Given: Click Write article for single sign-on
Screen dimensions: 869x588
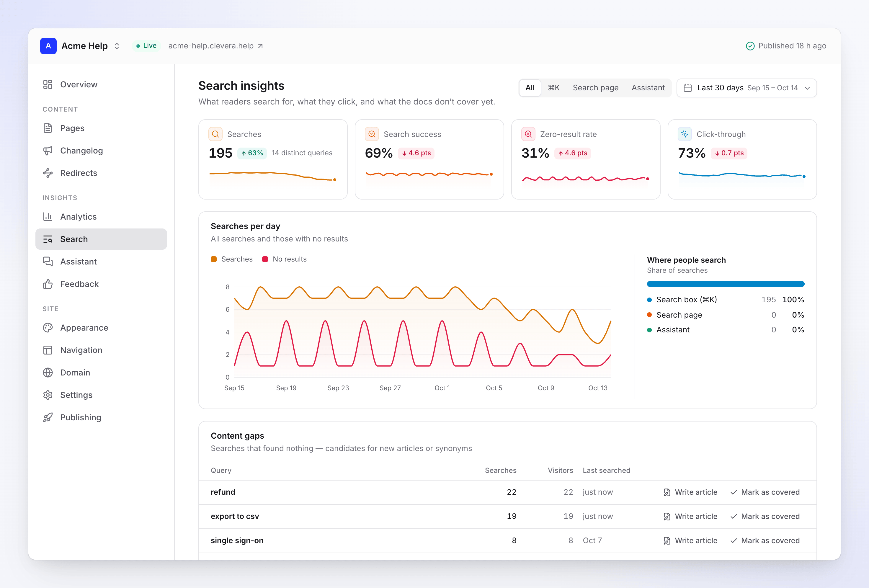Looking at the screenshot, I should coord(690,541).
